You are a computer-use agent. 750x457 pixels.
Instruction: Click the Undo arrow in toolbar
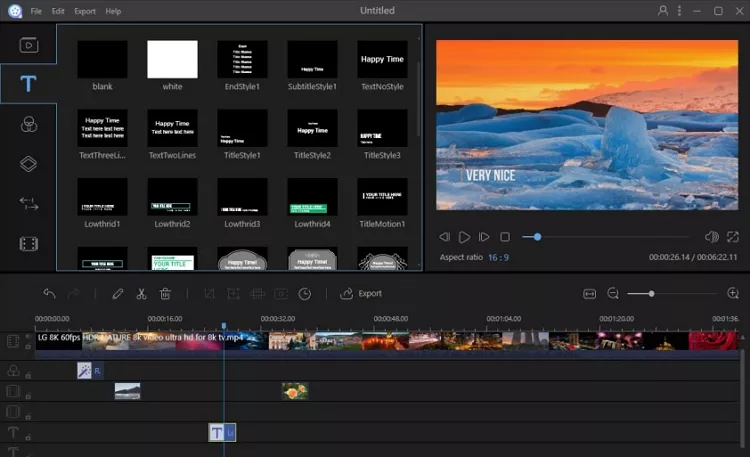coord(49,293)
